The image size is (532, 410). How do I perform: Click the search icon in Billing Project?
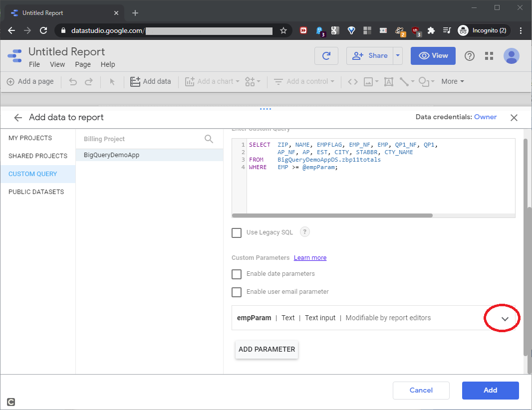pyautogui.click(x=209, y=139)
